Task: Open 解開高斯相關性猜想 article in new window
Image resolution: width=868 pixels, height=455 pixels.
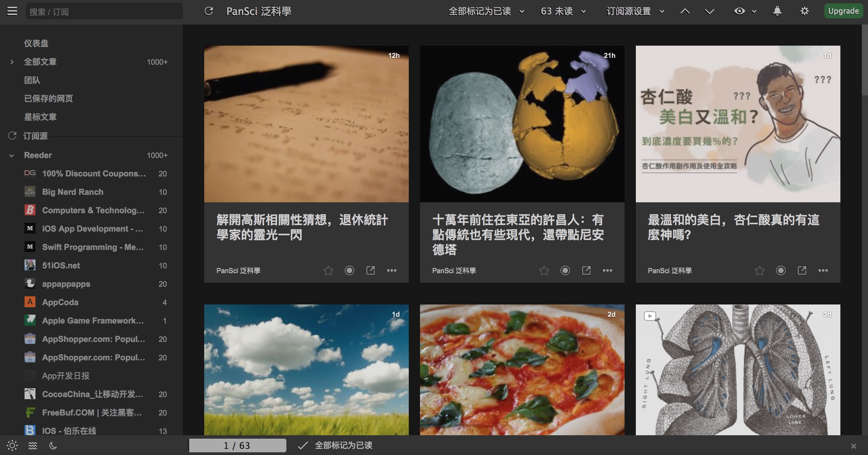Action: [x=371, y=270]
